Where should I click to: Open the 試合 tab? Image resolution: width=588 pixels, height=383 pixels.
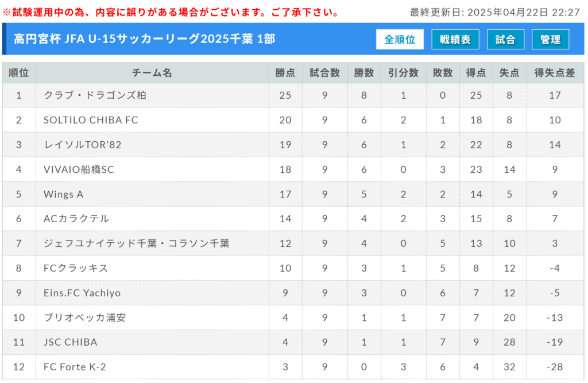point(505,40)
